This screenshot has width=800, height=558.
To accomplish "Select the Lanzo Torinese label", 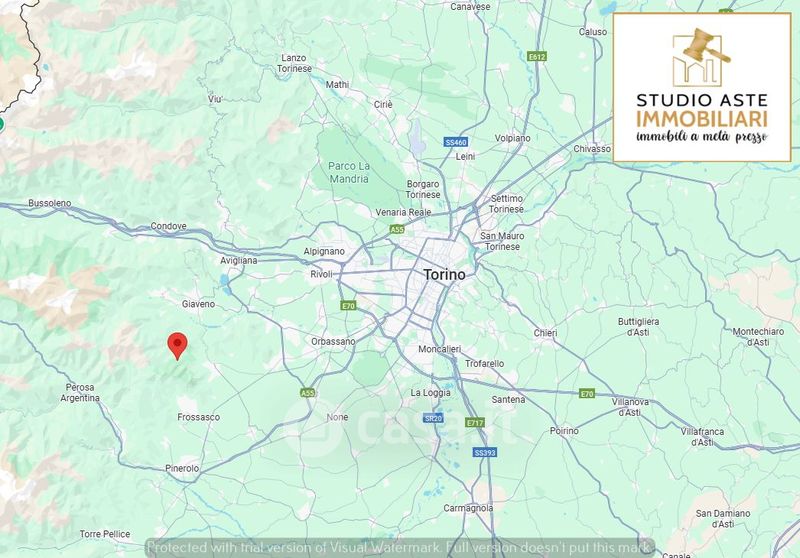I will click(x=294, y=63).
